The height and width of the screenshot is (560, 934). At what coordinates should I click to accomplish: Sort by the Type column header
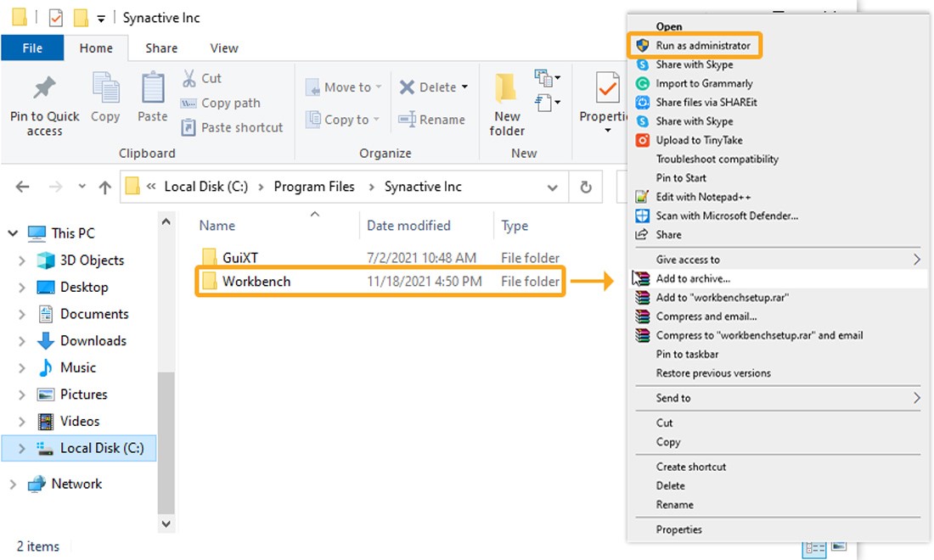(x=515, y=226)
